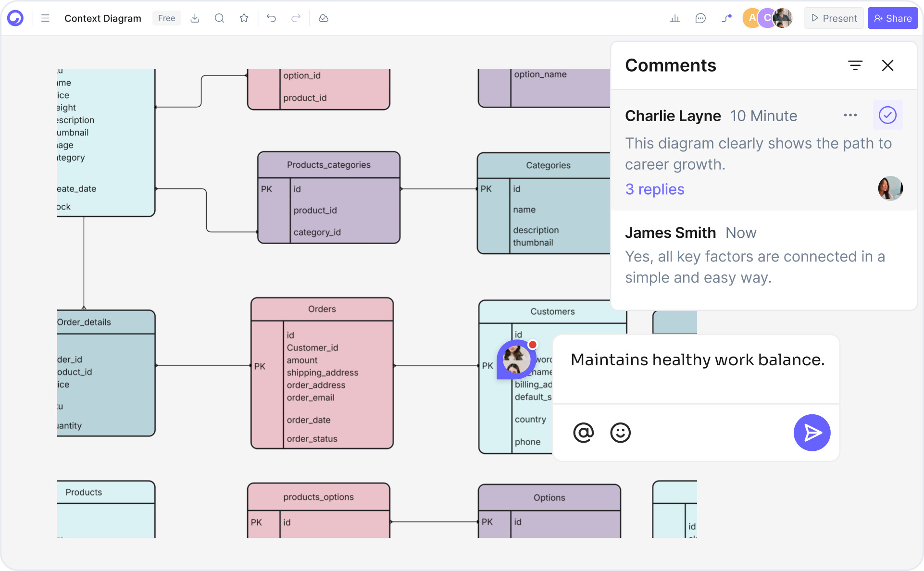This screenshot has height=571, width=924.
Task: Open the comment filter options
Action: [856, 65]
